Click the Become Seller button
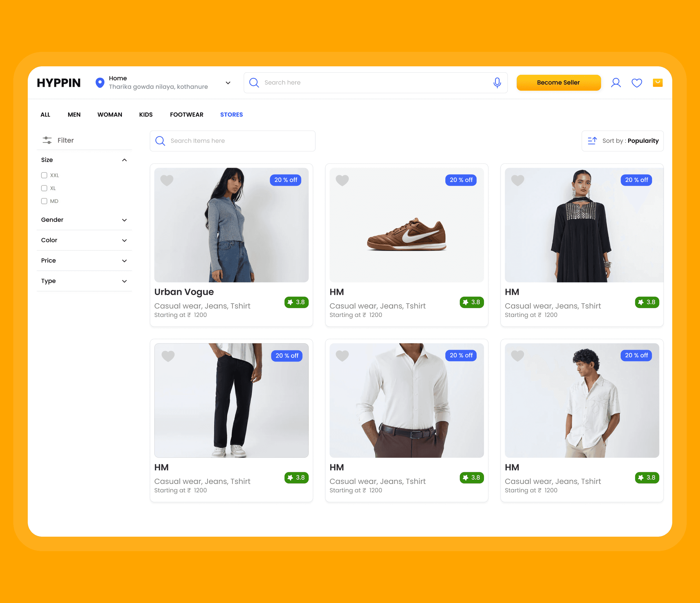The height and width of the screenshot is (603, 700). tap(558, 83)
